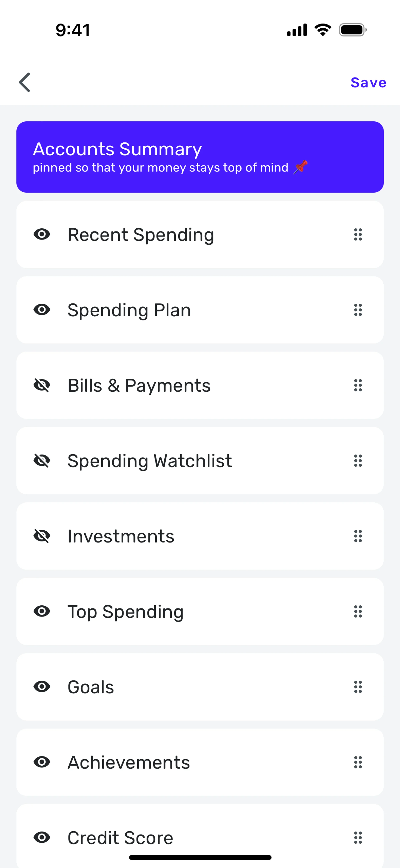Tap the back arrow icon
Viewport: 400px width, 868px height.
pyautogui.click(x=25, y=82)
